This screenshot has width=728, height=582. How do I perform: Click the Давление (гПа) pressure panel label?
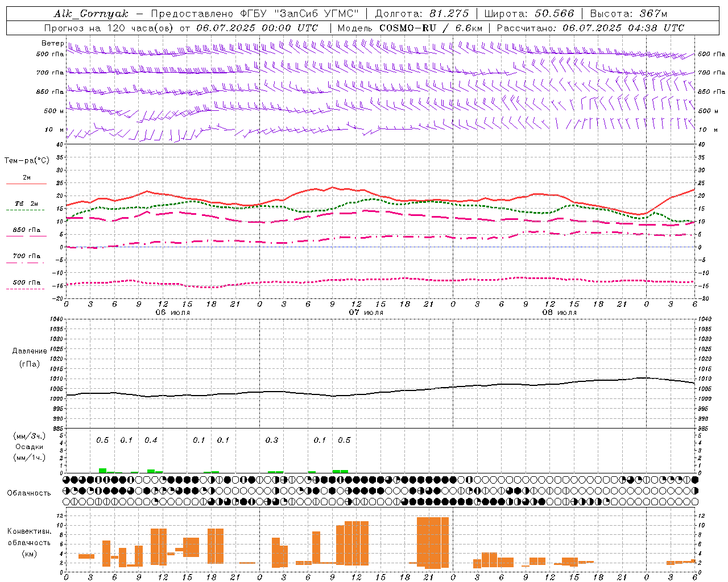[30, 357]
